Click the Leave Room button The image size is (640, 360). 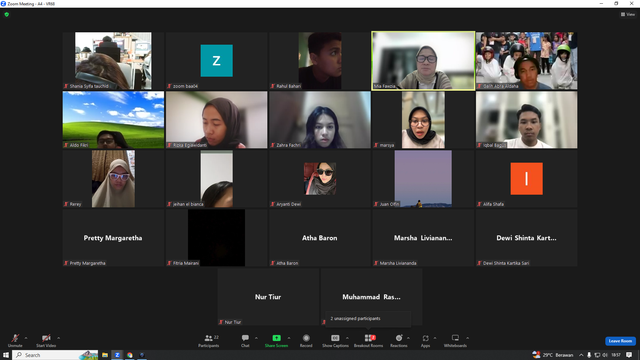point(620,341)
